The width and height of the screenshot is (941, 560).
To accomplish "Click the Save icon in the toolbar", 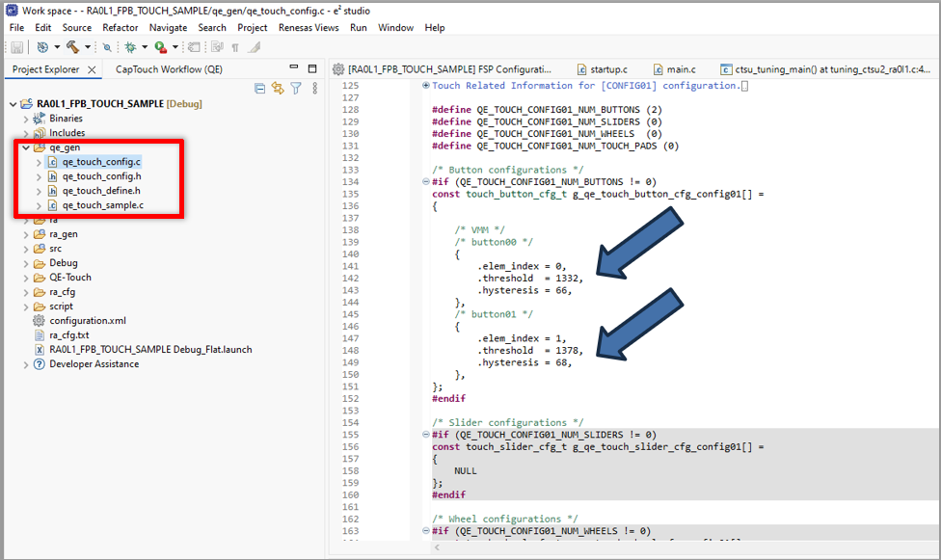I will coord(17,46).
